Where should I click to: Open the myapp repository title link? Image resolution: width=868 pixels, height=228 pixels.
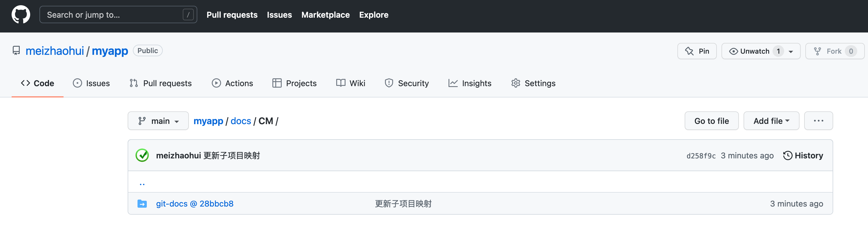click(x=110, y=51)
